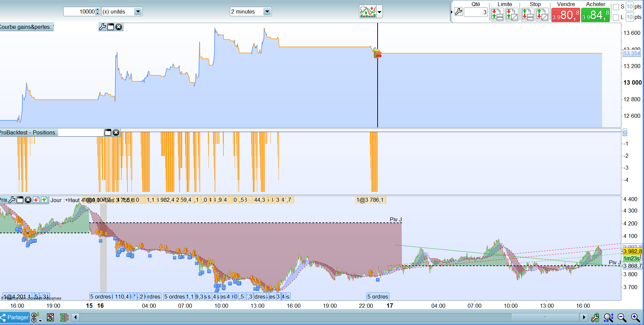Expand the indicators tool dropdown arrow
The image size is (644, 325).
click(380, 12)
